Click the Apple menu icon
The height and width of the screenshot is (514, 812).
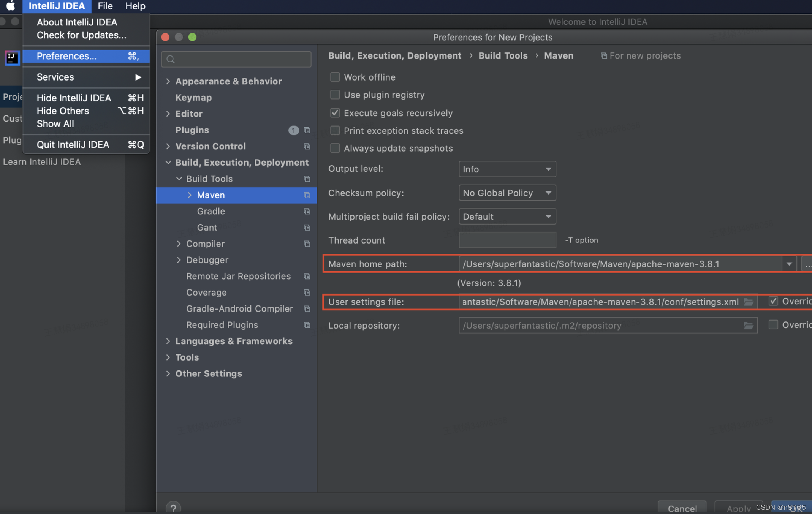(11, 6)
